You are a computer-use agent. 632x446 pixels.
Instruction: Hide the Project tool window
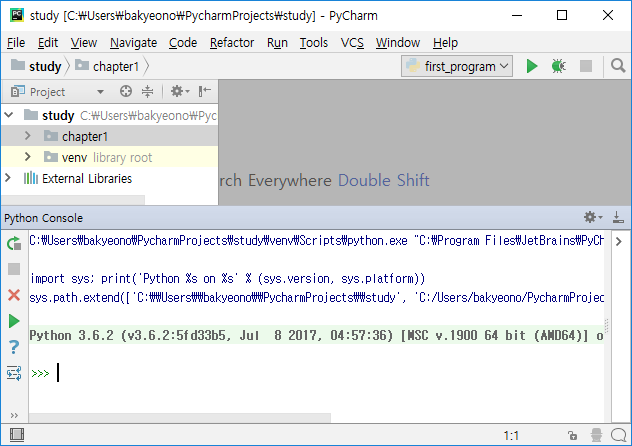pyautogui.click(x=204, y=91)
